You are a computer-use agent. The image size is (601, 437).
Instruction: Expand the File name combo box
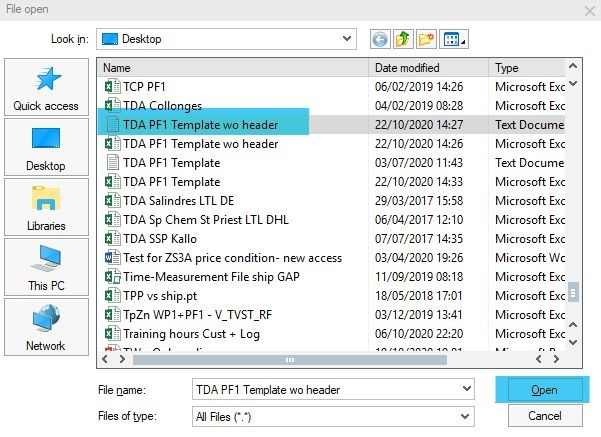tap(466, 388)
